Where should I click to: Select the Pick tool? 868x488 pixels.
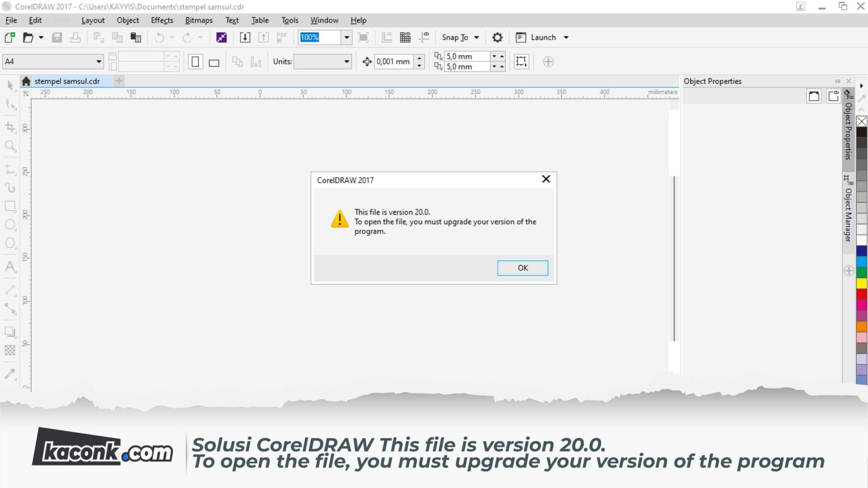[x=10, y=85]
